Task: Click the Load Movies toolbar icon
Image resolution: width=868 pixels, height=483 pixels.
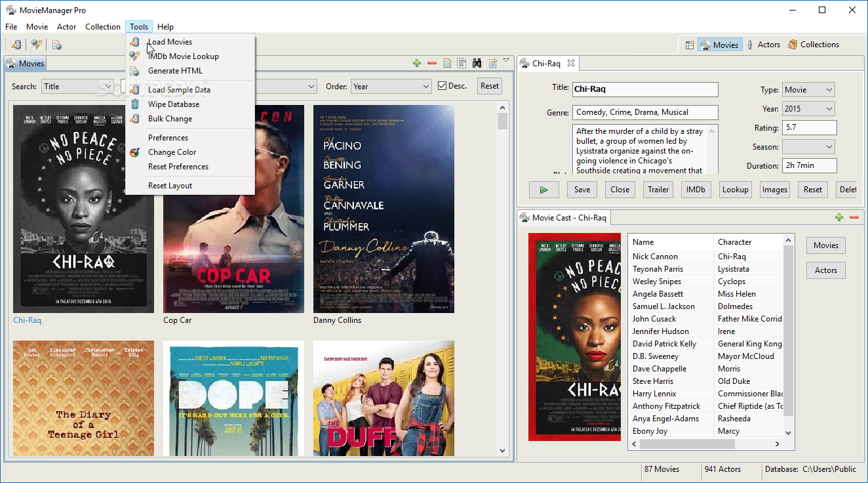Action: 16,45
